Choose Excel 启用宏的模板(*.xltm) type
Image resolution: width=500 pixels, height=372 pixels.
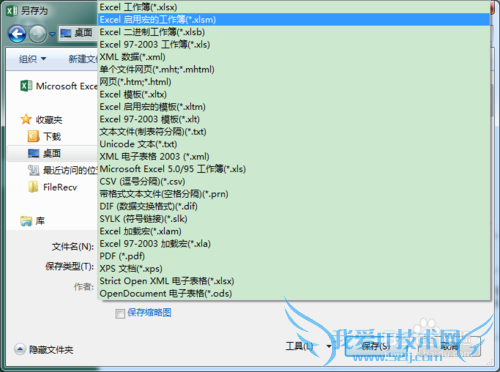coord(294,107)
